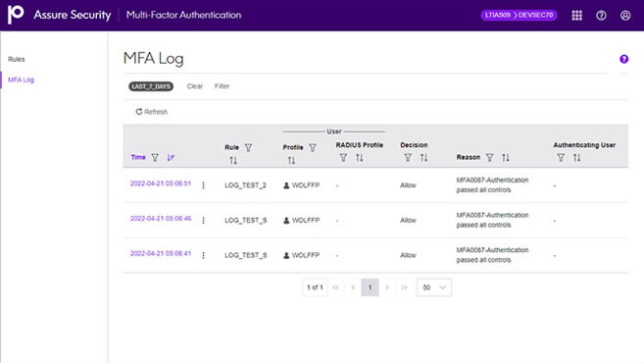Image resolution: width=644 pixels, height=363 pixels.
Task: Open header help circle icon
Action: coord(601,16)
